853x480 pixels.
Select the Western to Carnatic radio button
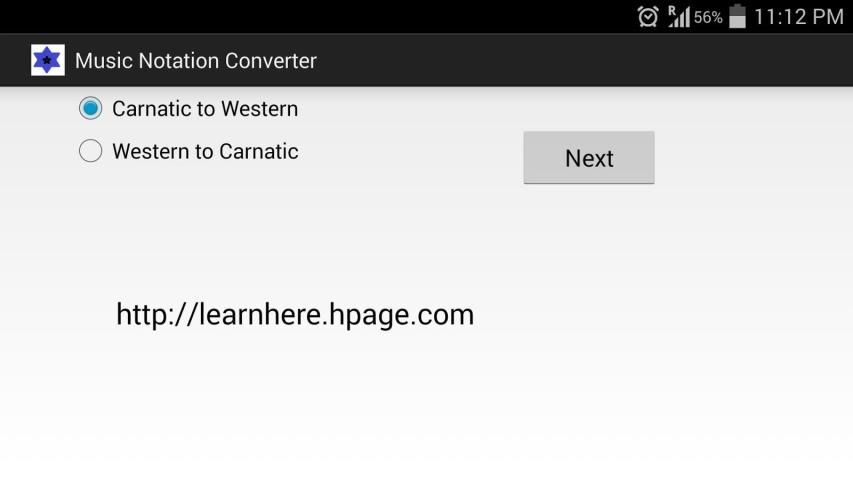click(90, 151)
